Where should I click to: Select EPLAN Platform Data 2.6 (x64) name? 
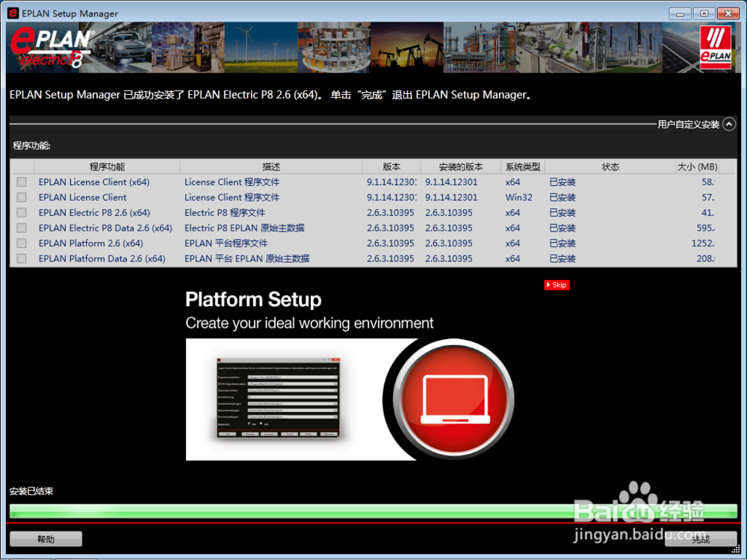click(102, 258)
